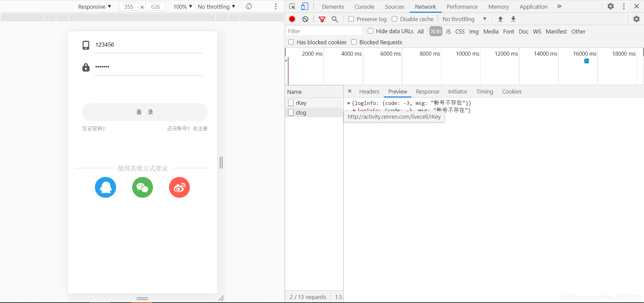644x303 pixels.
Task: Filter requests by JS type
Action: (448, 32)
